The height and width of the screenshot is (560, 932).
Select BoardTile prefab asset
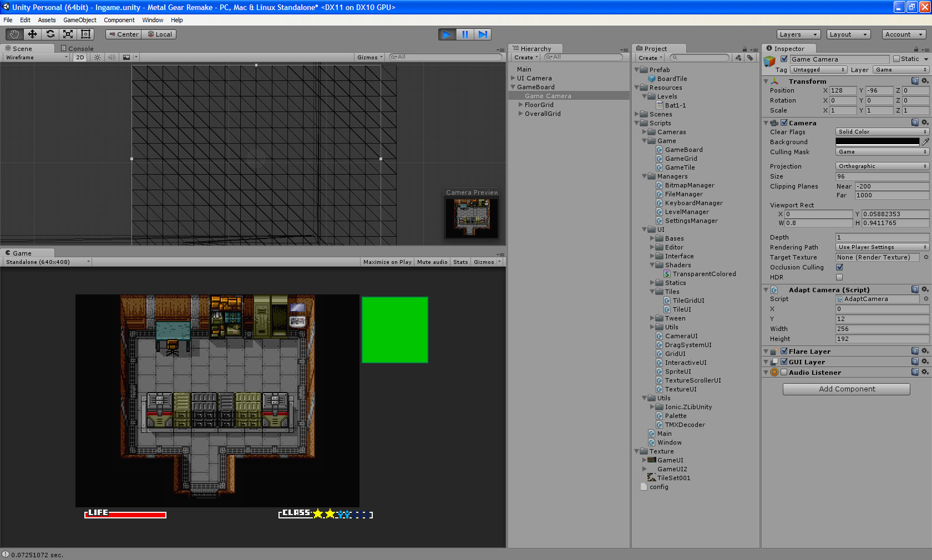click(668, 79)
